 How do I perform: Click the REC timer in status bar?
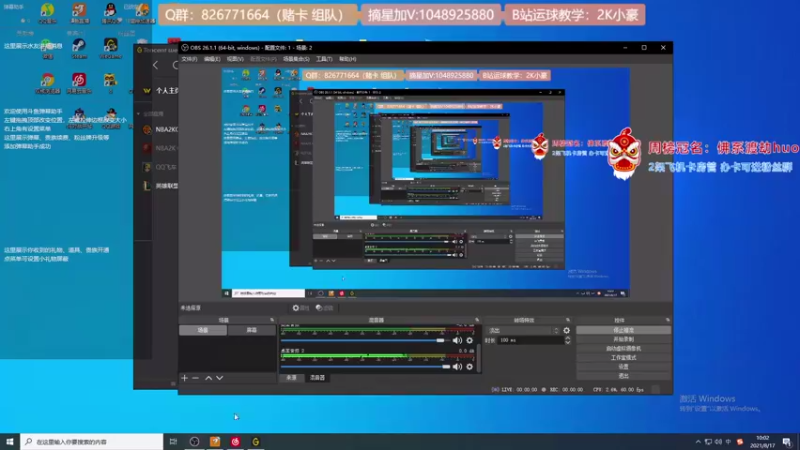[x=562, y=390]
